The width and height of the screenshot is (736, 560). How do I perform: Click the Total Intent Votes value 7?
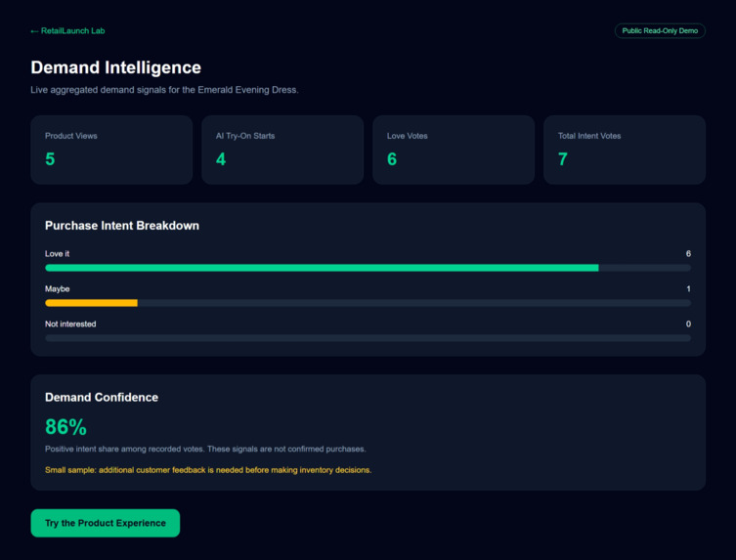click(x=563, y=159)
